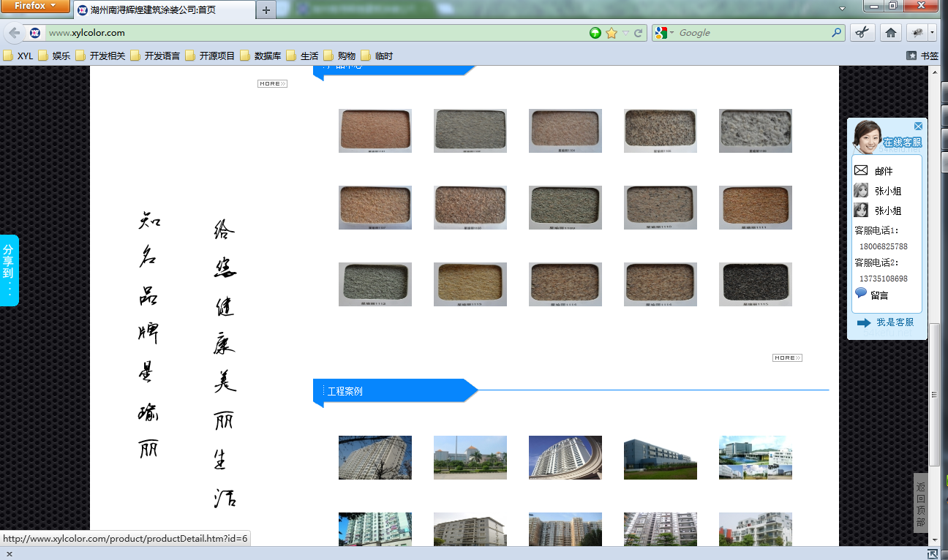
Task: Open the 临时 bookmark folder
Action: (377, 56)
